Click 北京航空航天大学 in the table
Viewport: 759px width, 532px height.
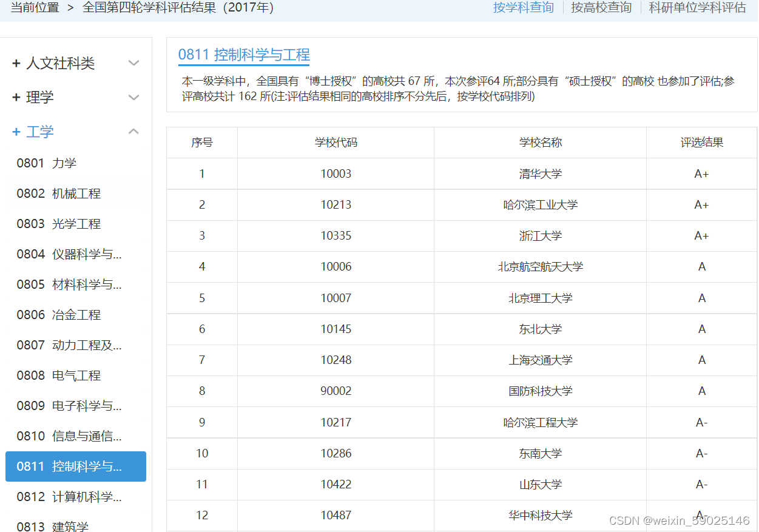(541, 267)
